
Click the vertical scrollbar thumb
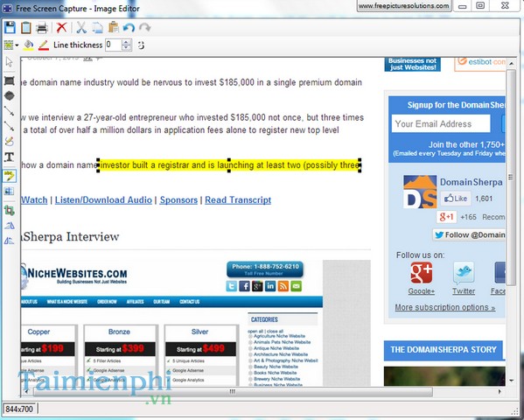tap(511, 178)
